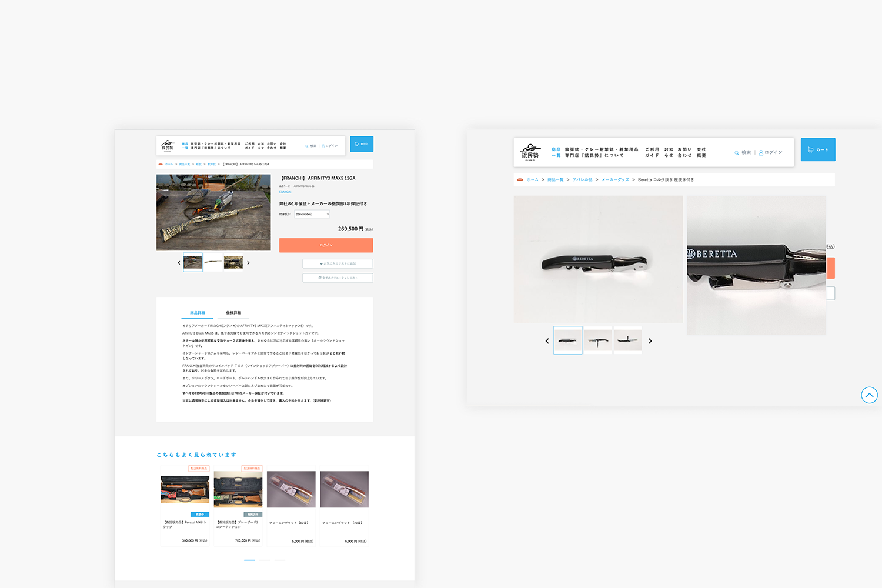882x588 pixels.
Task: Click the 全てのバリエーションリスト button
Action: pyautogui.click(x=338, y=278)
